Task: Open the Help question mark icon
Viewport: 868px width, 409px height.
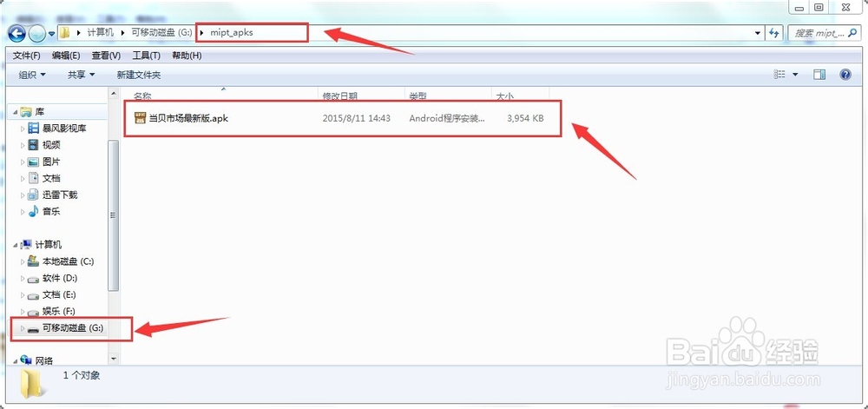Action: (845, 75)
